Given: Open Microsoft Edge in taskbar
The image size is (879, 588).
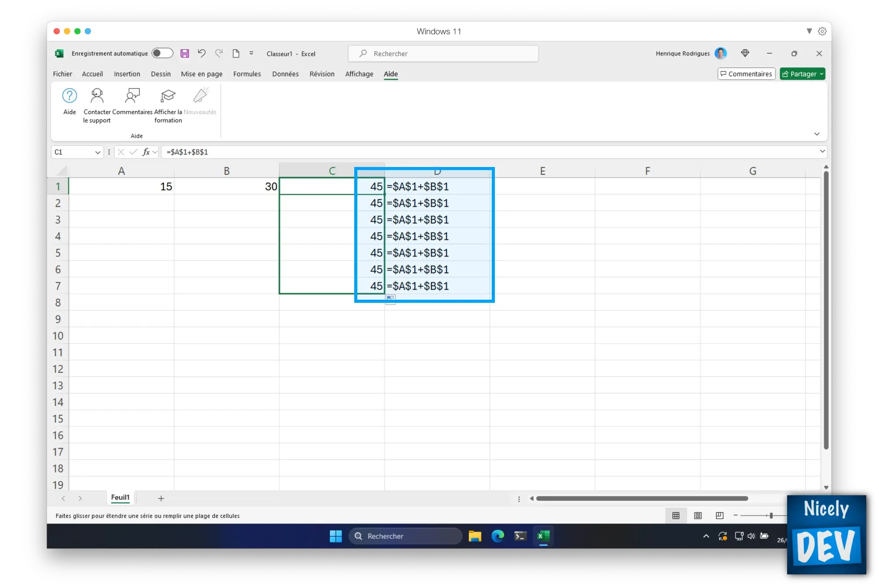Looking at the screenshot, I should coord(498,536).
